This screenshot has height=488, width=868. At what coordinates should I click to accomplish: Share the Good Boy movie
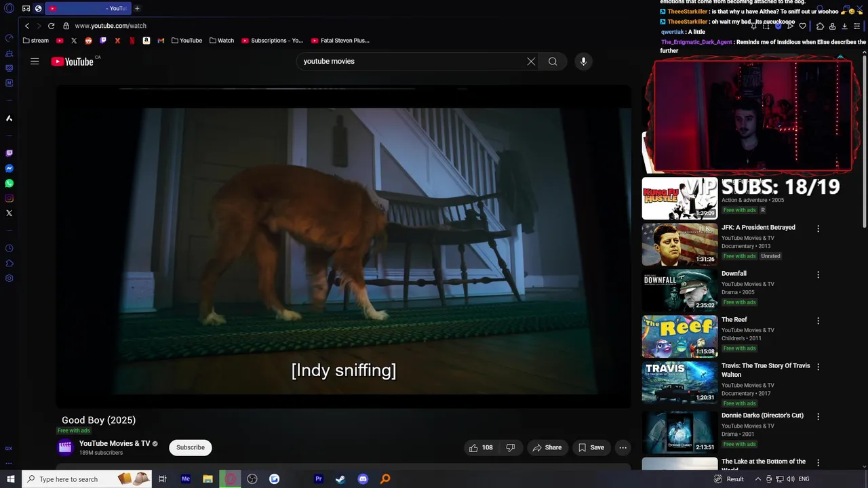point(547,447)
